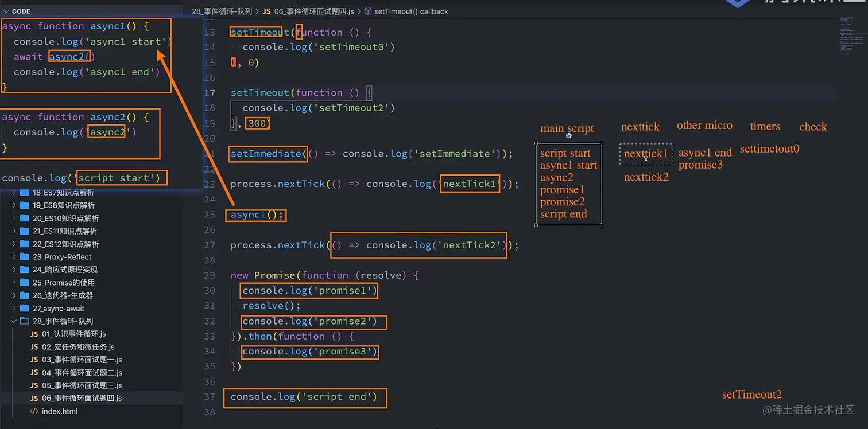Expand the 27_async-await chevron
The height and width of the screenshot is (429, 868).
point(14,308)
